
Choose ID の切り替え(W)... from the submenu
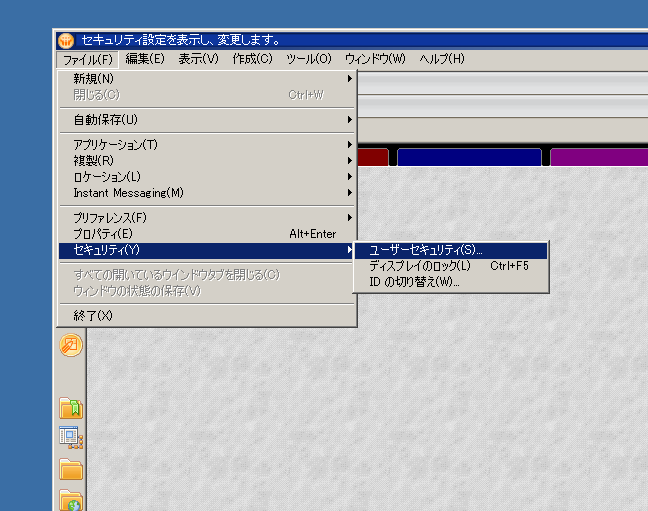(451, 282)
